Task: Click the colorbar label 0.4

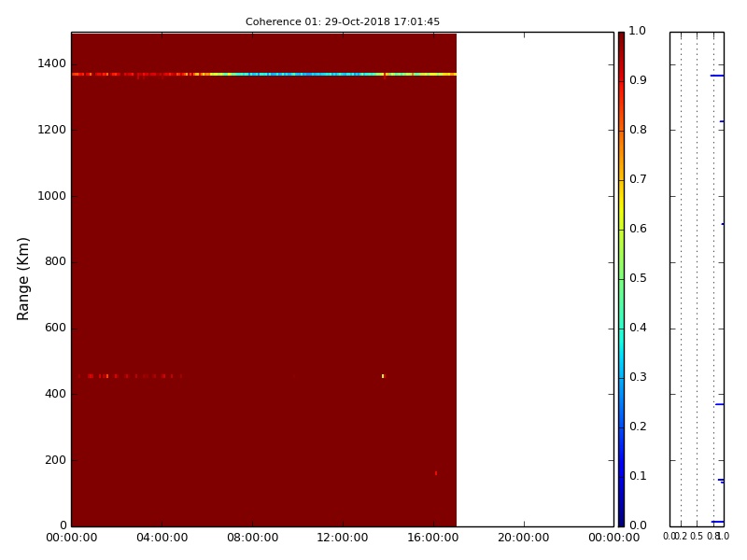Action: (638, 329)
